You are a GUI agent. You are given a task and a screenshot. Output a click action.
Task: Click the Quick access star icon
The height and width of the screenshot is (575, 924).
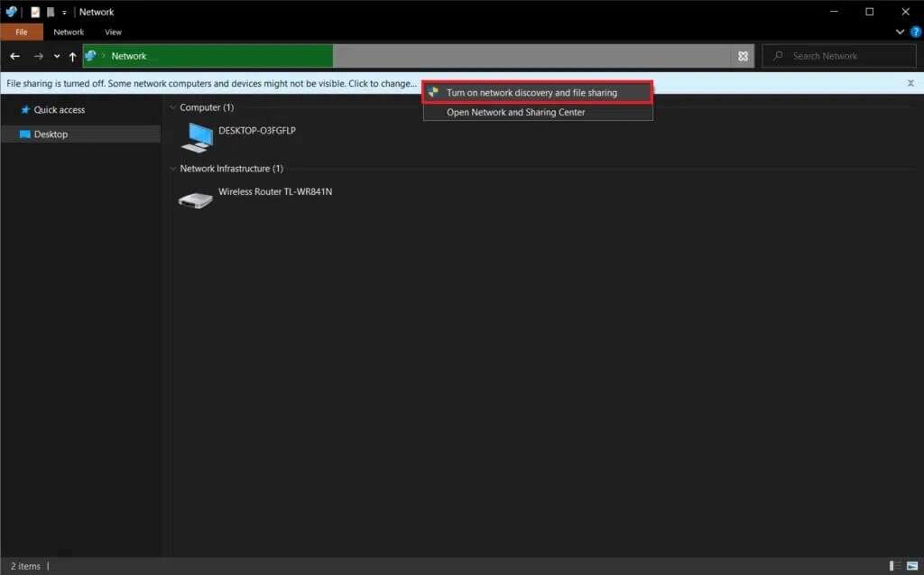click(x=24, y=110)
